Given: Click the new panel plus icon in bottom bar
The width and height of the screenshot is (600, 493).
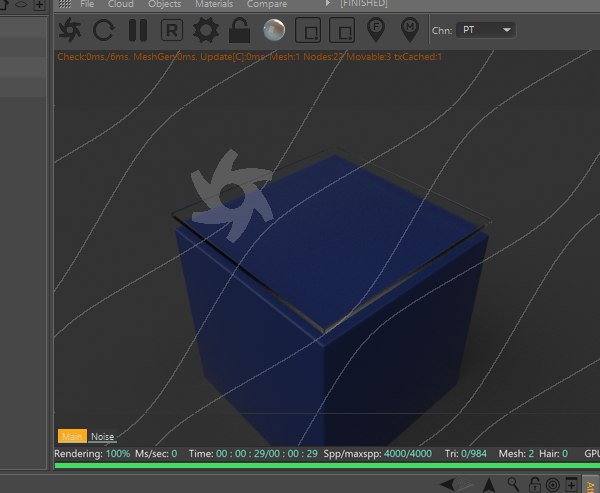Looking at the screenshot, I should [x=571, y=485].
